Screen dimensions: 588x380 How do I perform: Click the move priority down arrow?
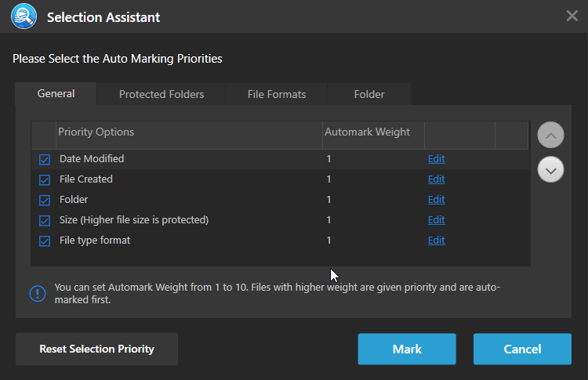point(551,168)
